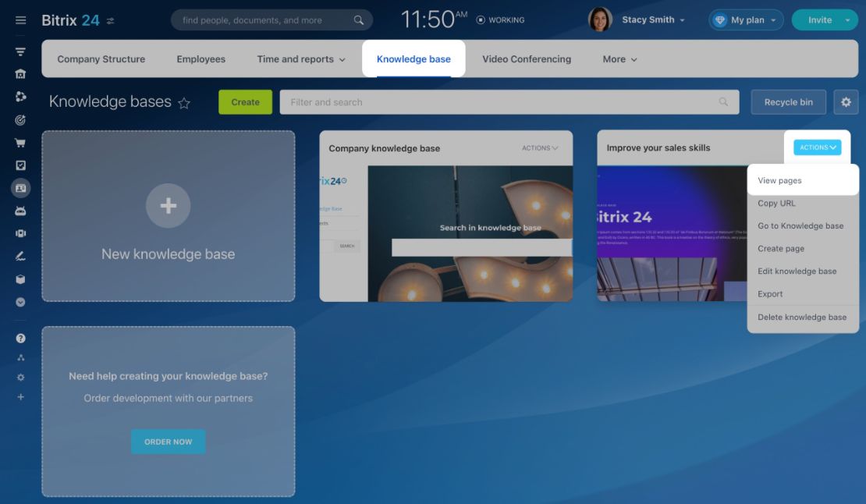The image size is (866, 504).
Task: Toggle the WORKING status indicator
Action: (500, 20)
